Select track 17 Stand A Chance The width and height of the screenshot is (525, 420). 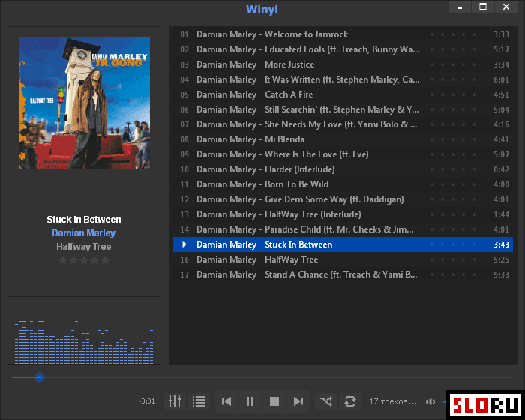pyautogui.click(x=343, y=274)
